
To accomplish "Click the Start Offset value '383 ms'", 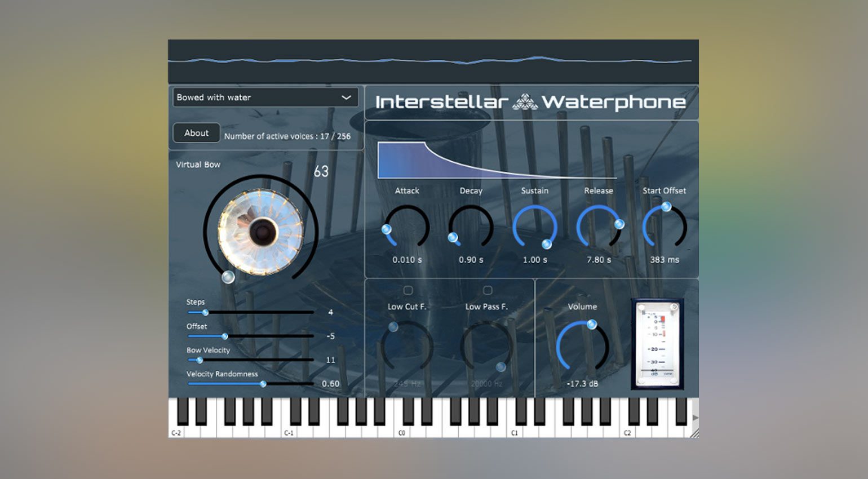I will click(665, 260).
